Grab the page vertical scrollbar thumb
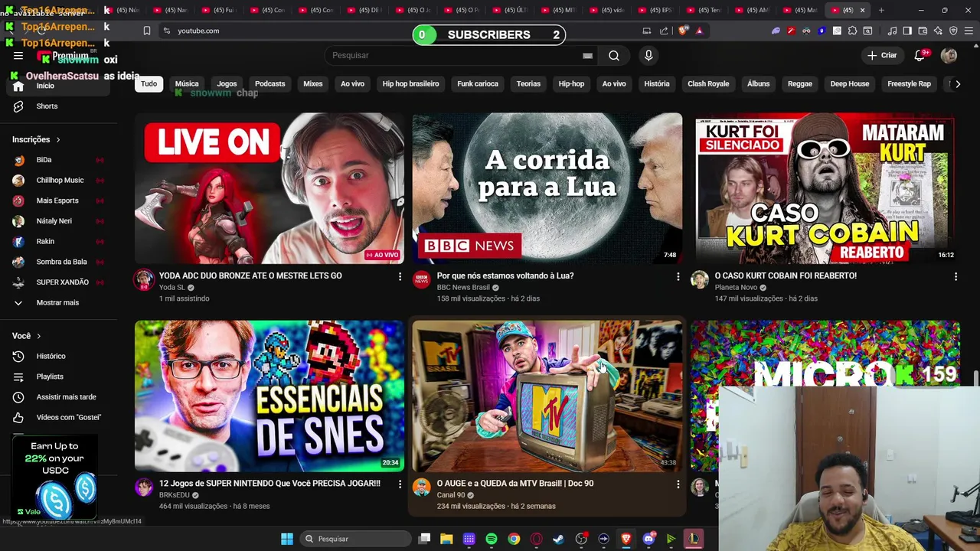This screenshot has width=980, height=551. coord(976,379)
